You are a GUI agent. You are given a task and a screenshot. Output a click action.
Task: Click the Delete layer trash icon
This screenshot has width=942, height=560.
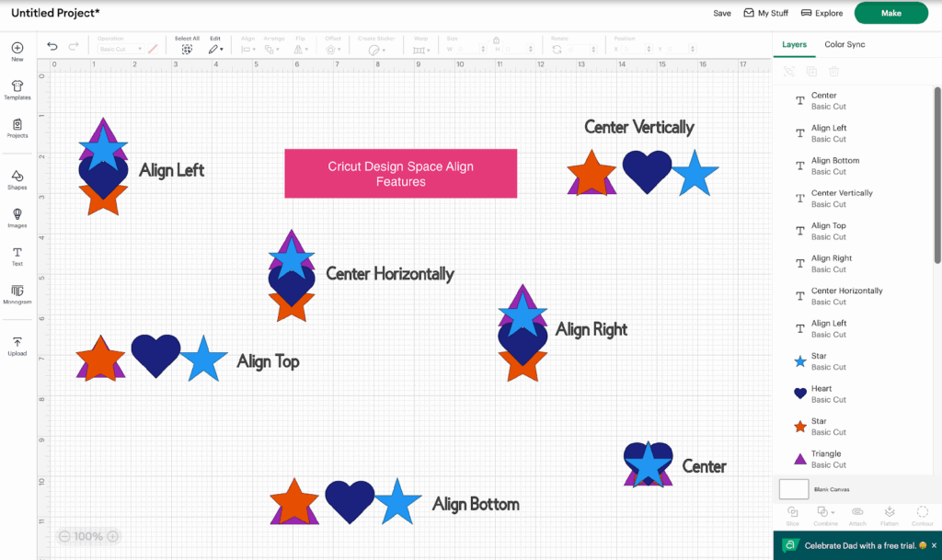click(x=833, y=72)
